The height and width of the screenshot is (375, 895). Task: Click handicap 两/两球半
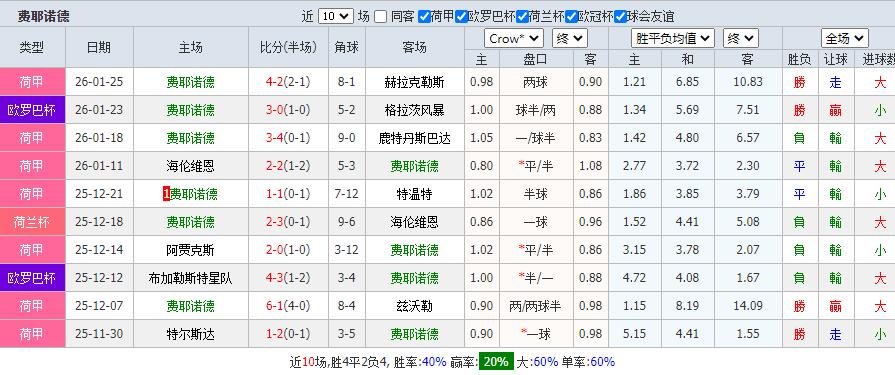(x=535, y=306)
